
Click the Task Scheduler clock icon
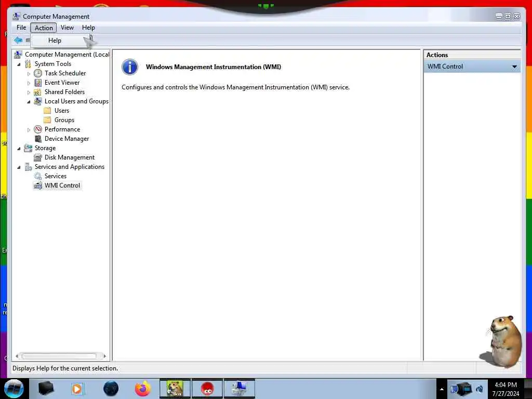38,73
